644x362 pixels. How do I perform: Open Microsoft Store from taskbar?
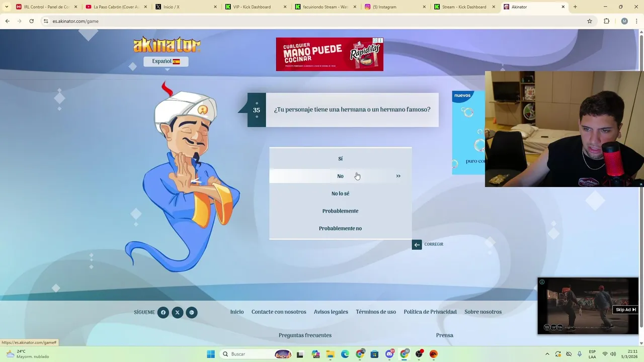[375, 354]
